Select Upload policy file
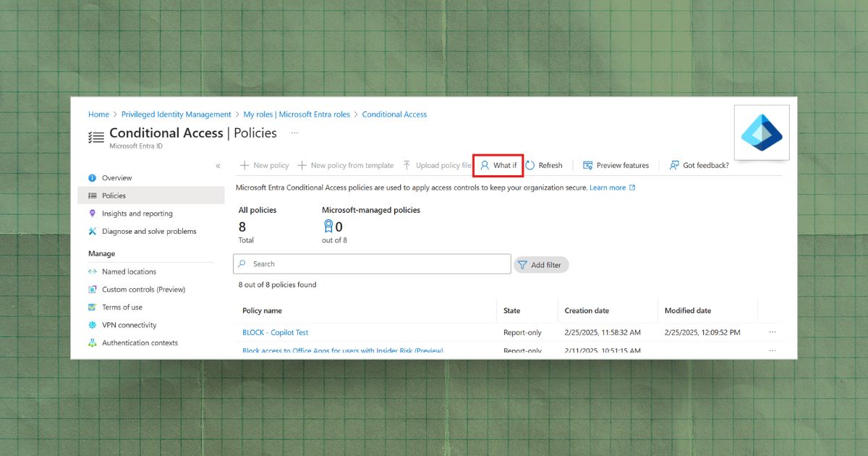868x456 pixels. point(437,165)
